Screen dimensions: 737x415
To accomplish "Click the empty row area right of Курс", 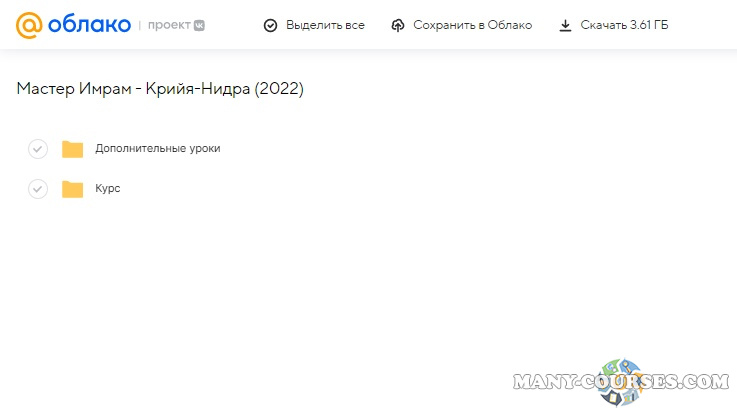I will click(400, 189).
